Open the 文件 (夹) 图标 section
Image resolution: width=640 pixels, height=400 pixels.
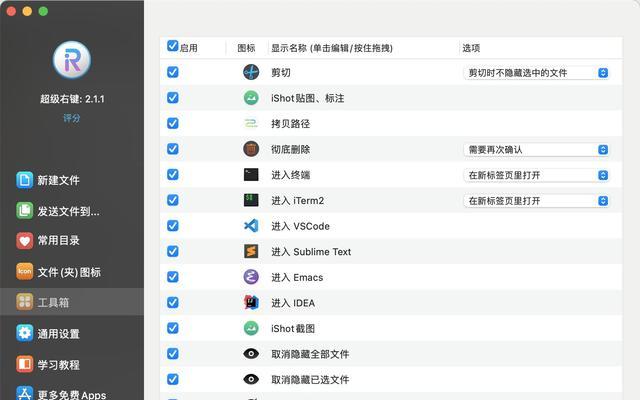(x=72, y=271)
